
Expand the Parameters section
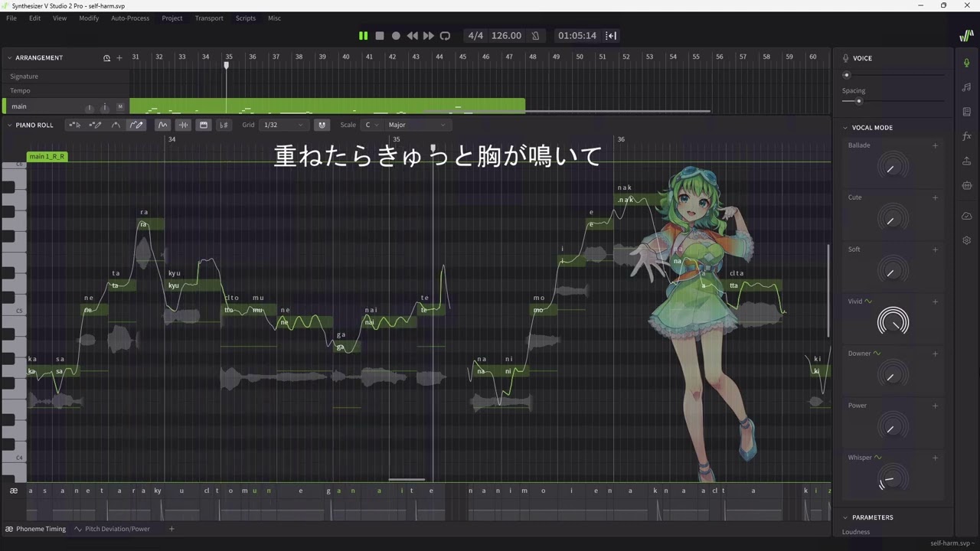point(845,517)
